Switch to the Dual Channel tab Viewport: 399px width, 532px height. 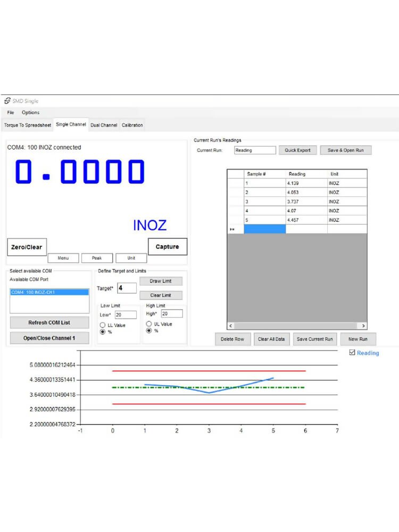104,125
